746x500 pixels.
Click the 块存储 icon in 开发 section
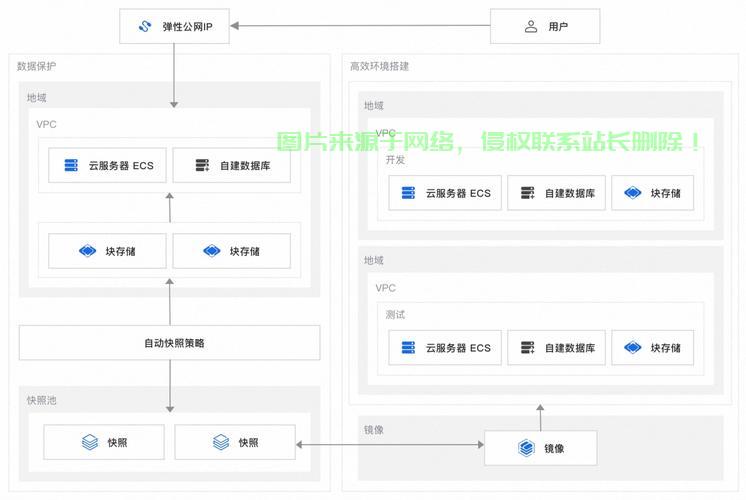click(632, 193)
